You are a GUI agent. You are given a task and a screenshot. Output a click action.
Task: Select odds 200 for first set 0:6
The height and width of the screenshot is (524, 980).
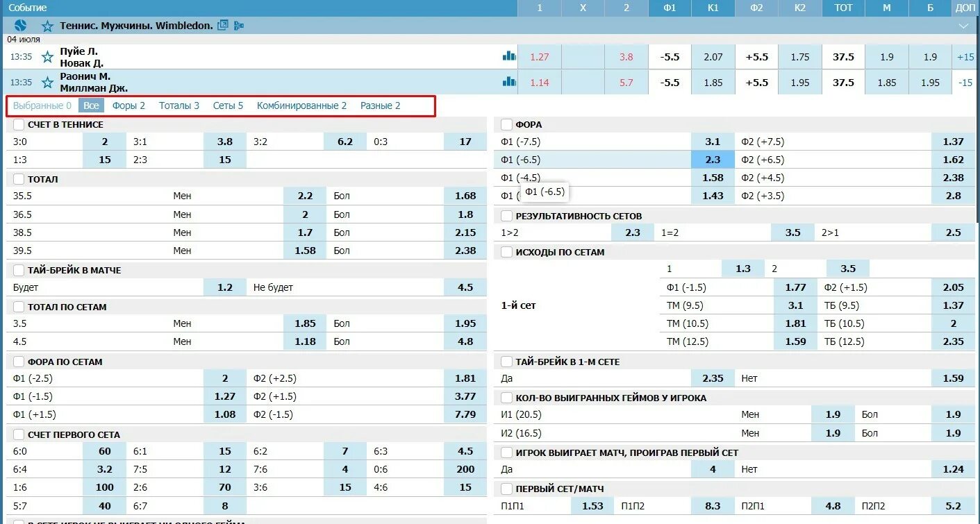pyautogui.click(x=465, y=469)
